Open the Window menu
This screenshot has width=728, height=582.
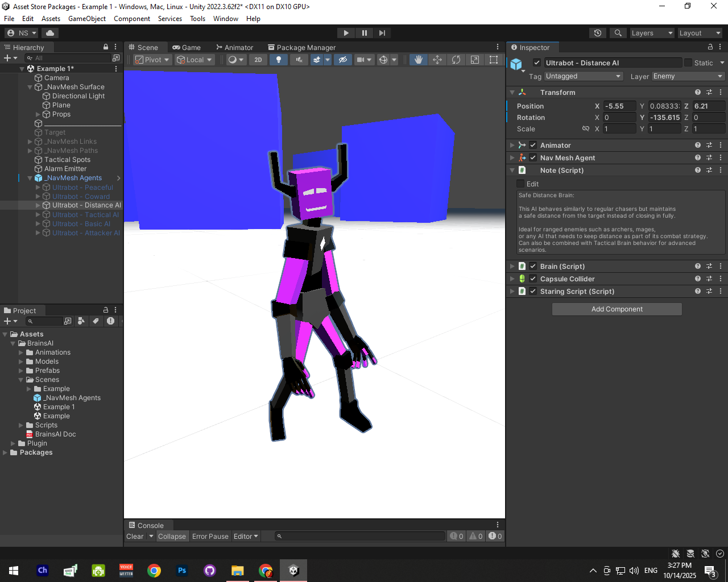coord(226,19)
